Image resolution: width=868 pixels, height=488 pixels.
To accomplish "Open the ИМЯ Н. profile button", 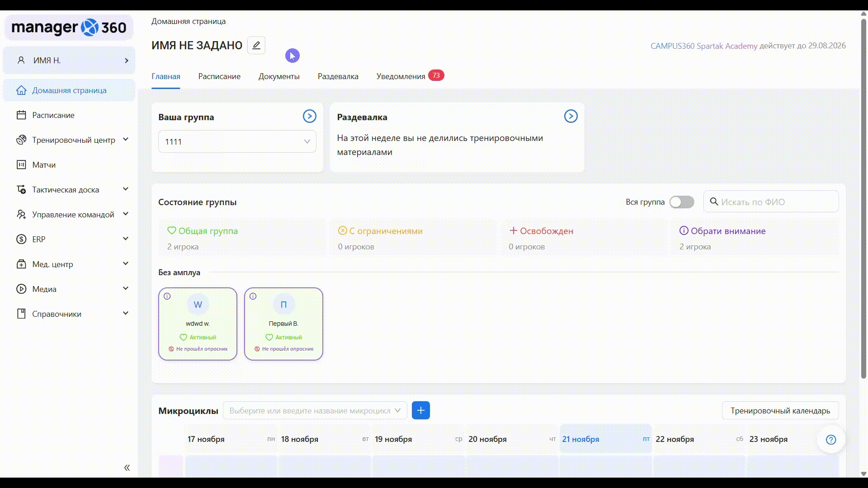I will point(69,61).
